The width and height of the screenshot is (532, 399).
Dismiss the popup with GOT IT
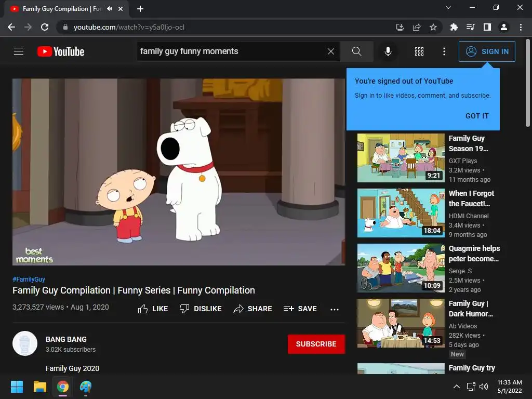(x=477, y=116)
